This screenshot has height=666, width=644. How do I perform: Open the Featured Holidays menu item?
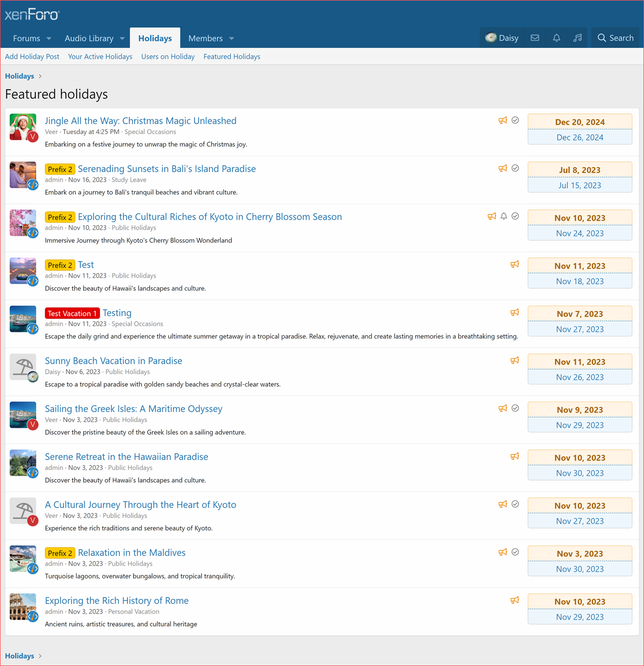(x=232, y=56)
